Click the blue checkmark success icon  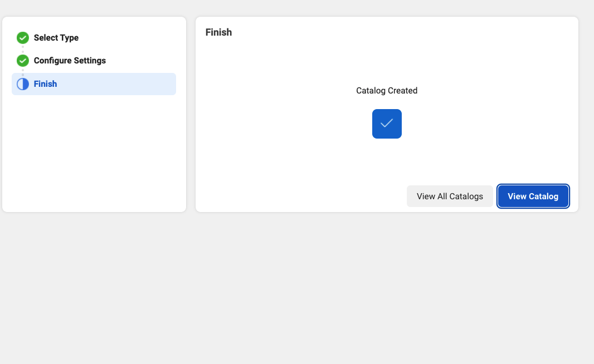(387, 124)
